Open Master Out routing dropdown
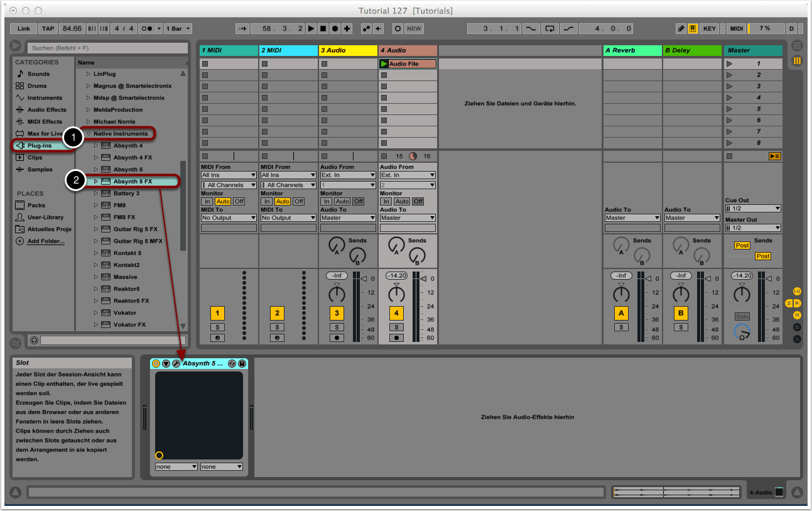Screen dimensions: 812x511 pos(752,228)
